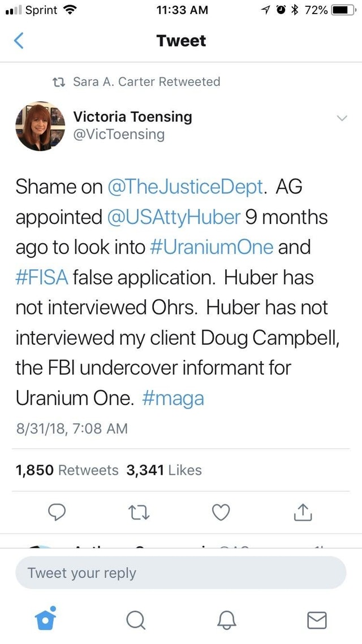Screen dimensions: 362x644
Task: Open the tweet options chevron menu
Action: pyautogui.click(x=342, y=118)
